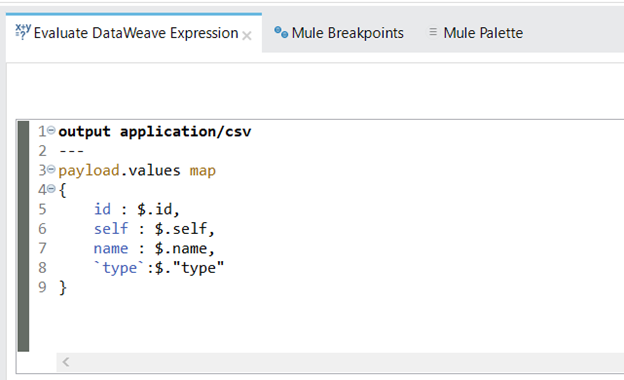Click the quoted "type" selector on line 8
Viewport: 624px width, 380px height.
coord(198,267)
